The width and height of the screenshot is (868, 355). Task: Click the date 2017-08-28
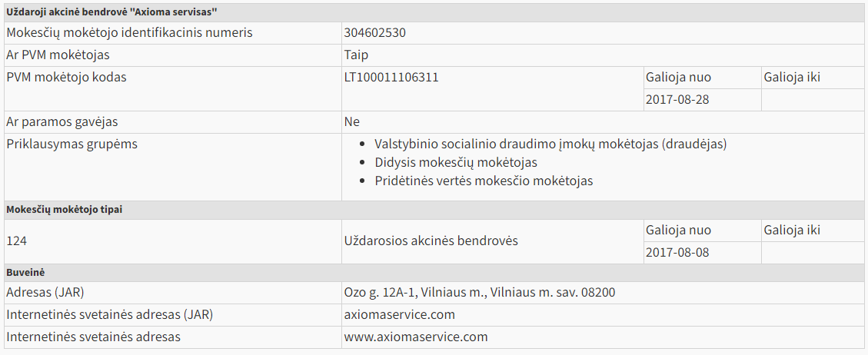(678, 100)
